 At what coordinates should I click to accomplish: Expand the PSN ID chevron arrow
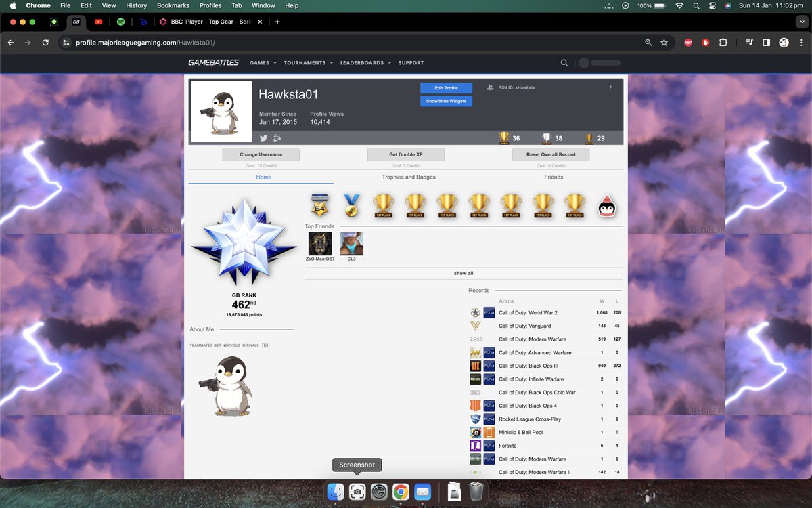click(610, 87)
